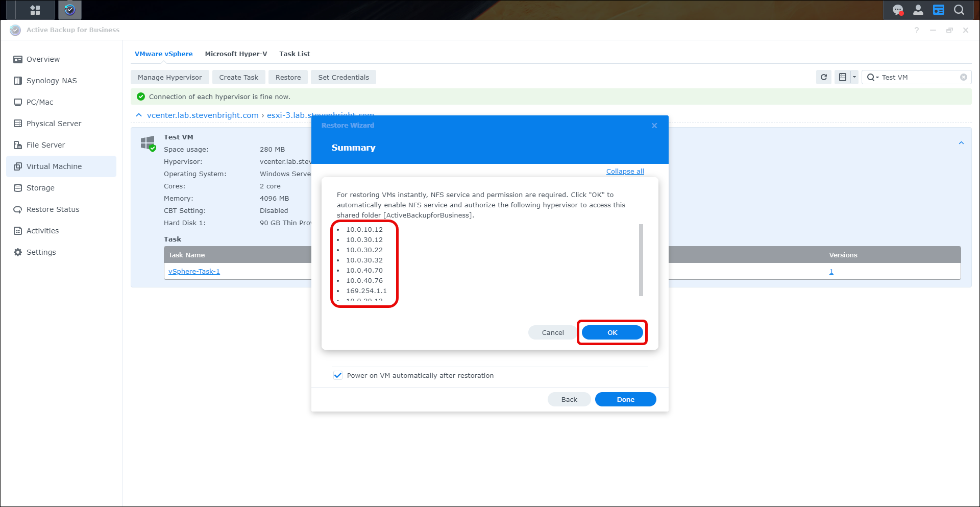Image resolution: width=980 pixels, height=507 pixels.
Task: Cancel the NFS permission prompt
Action: point(552,332)
